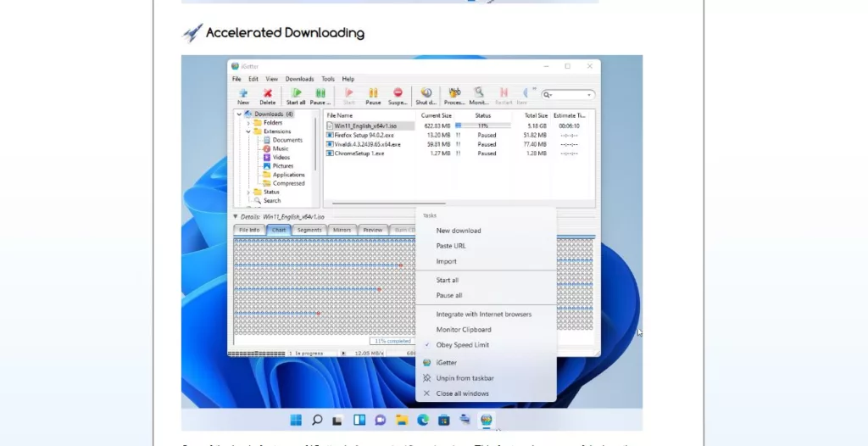Image resolution: width=868 pixels, height=446 pixels.
Task: Click the toolbar overflow chevron
Action: click(534, 89)
